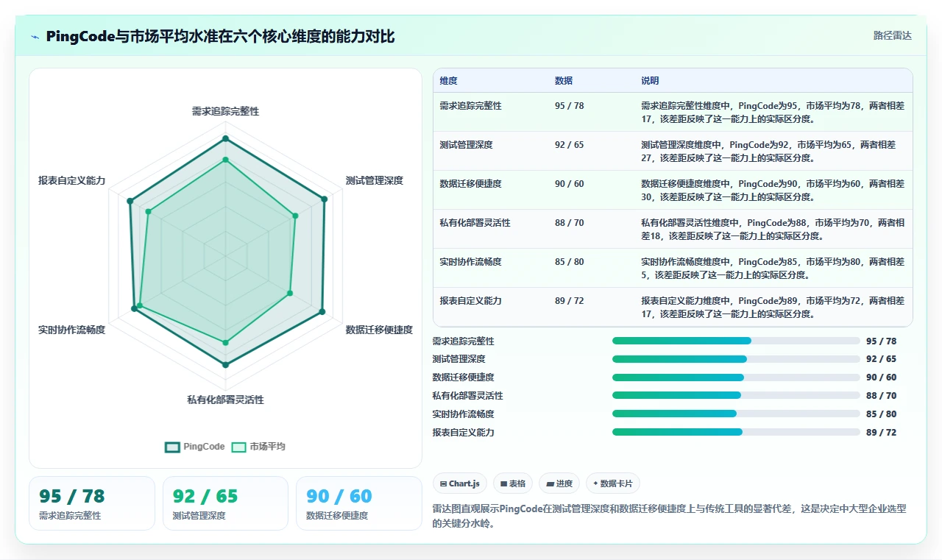Click the 路径雷达 label in the header

point(892,35)
